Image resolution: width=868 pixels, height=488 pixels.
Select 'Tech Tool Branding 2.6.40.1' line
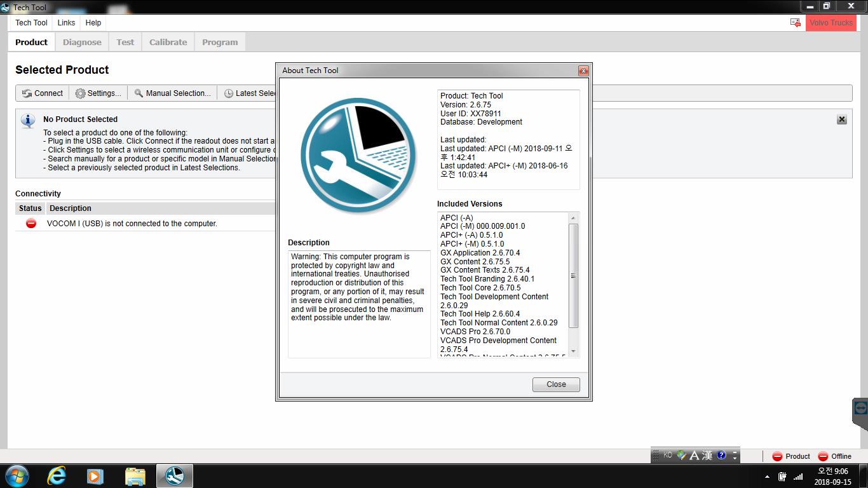(487, 279)
